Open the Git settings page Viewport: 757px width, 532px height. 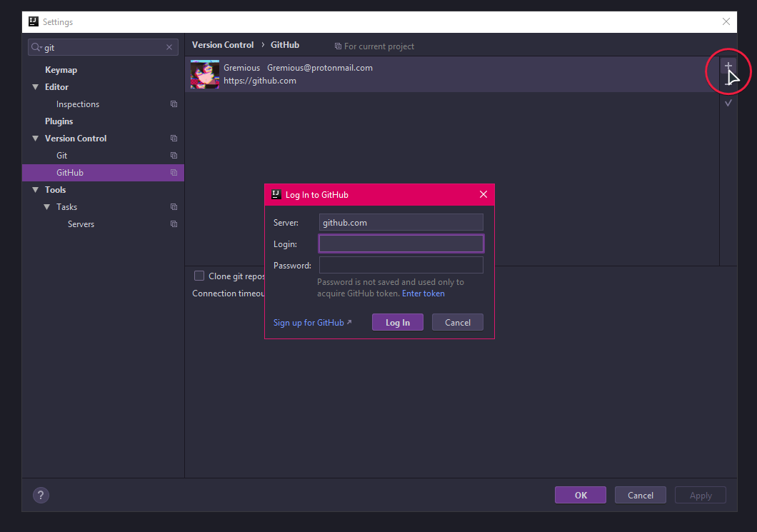[x=62, y=156]
